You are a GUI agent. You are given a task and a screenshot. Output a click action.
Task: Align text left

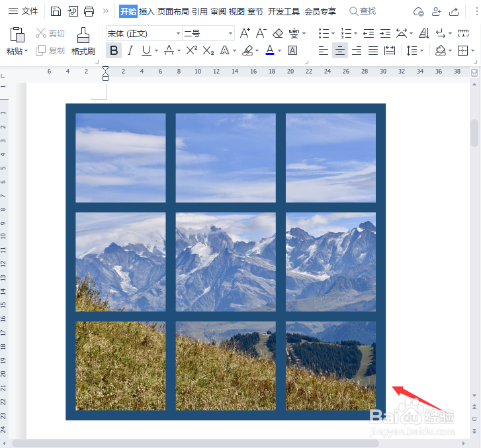tap(324, 50)
